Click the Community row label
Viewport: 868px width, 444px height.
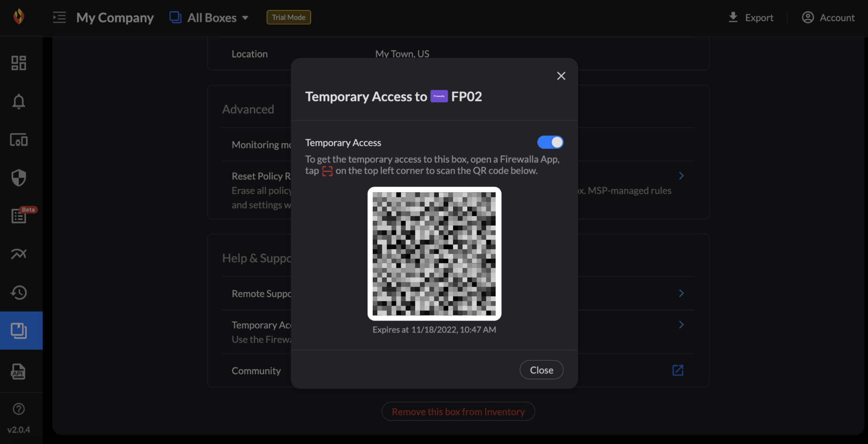256,371
